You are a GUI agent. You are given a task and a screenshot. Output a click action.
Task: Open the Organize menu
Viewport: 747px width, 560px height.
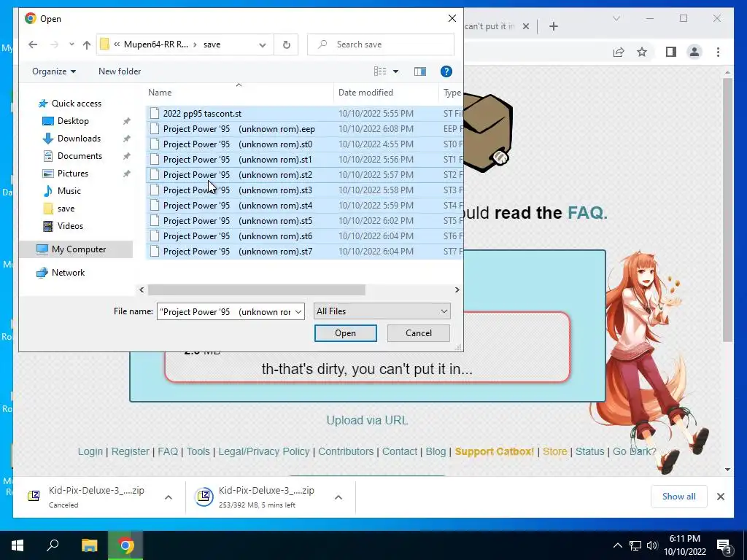(x=54, y=71)
